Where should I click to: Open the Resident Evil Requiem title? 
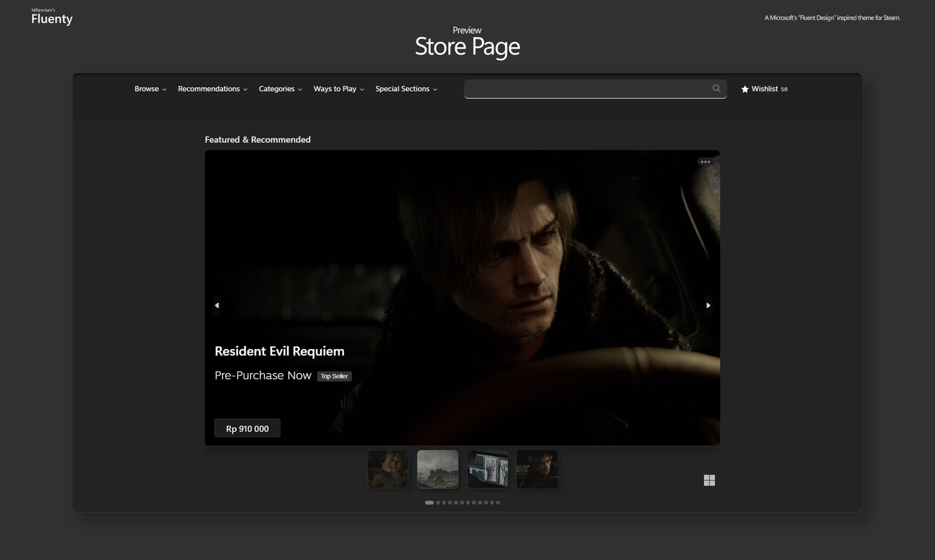click(280, 351)
